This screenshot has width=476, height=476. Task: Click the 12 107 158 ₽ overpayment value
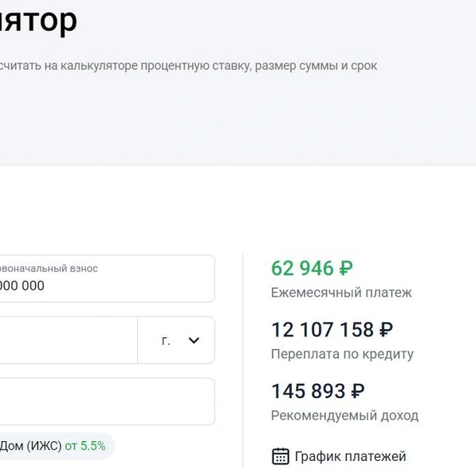click(332, 330)
